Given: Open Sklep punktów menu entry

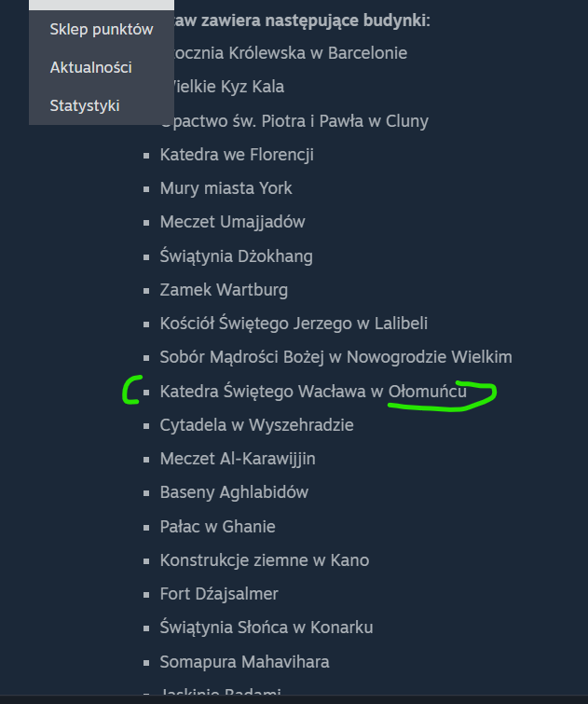Looking at the screenshot, I should [102, 29].
